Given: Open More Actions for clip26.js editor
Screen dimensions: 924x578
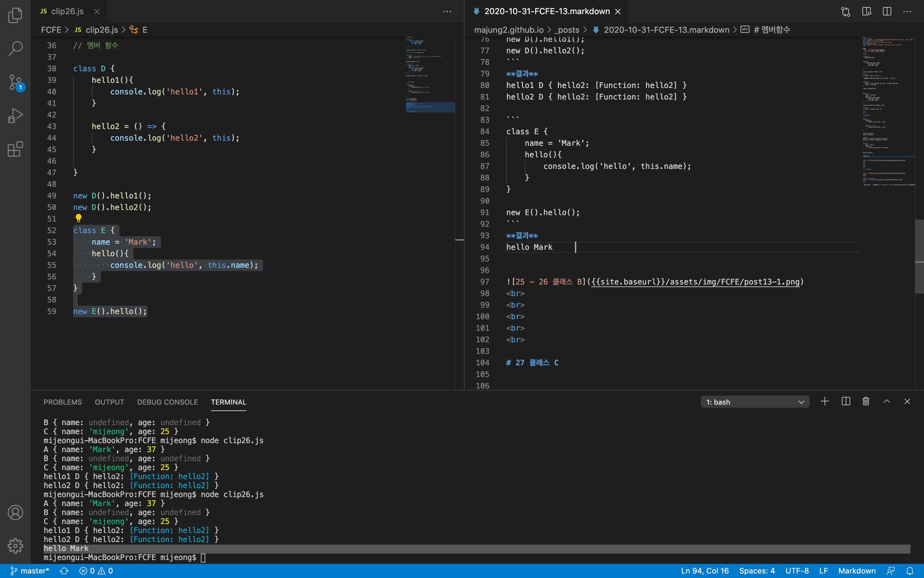Looking at the screenshot, I should click(447, 12).
